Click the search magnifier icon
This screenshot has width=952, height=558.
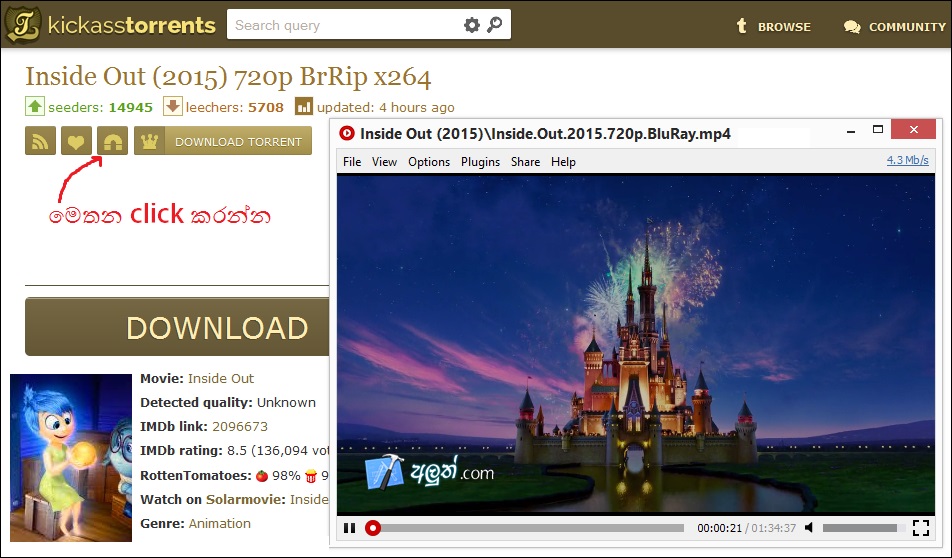click(495, 25)
